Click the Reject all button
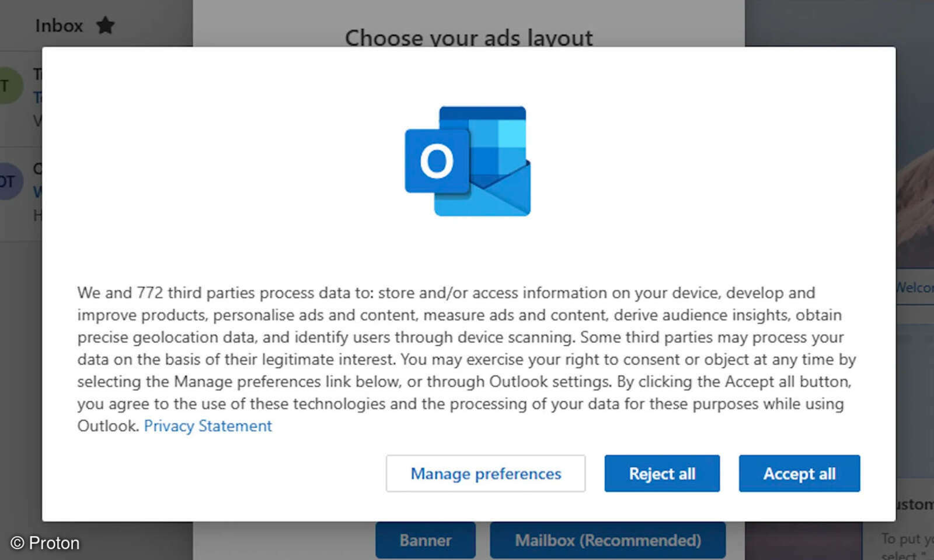 pyautogui.click(x=662, y=473)
